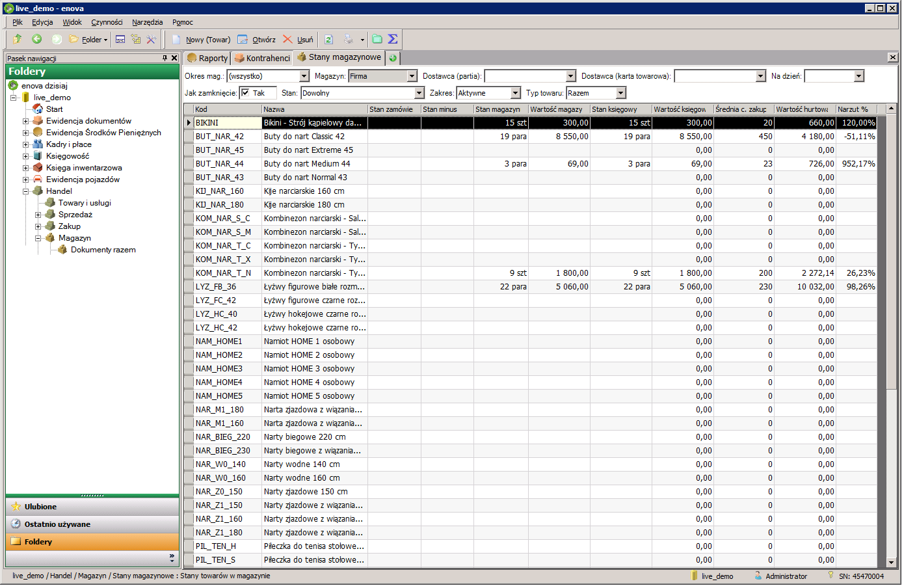Image resolution: width=904 pixels, height=588 pixels.
Task: Go back with the green left-arrow icon
Action: pyautogui.click(x=37, y=40)
